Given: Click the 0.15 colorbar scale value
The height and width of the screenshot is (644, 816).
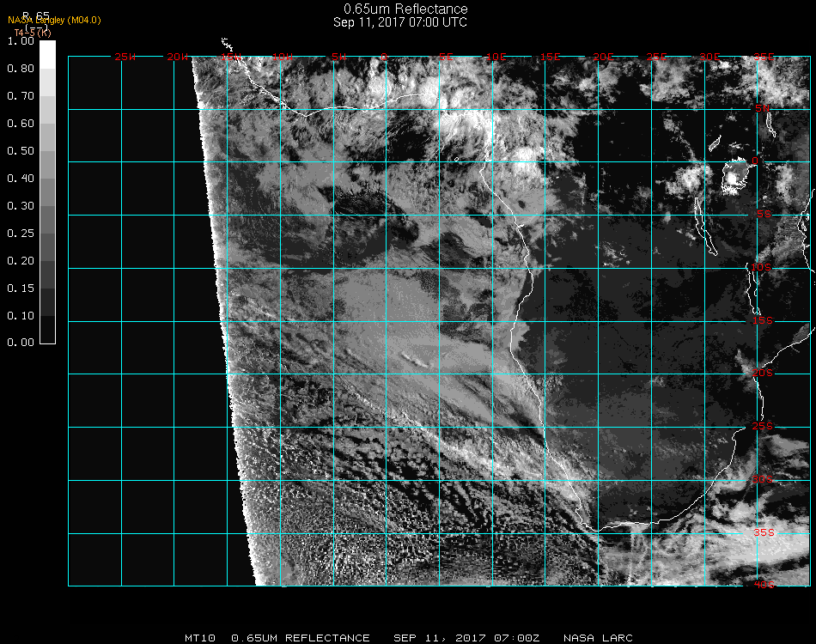Looking at the screenshot, I should [21, 289].
